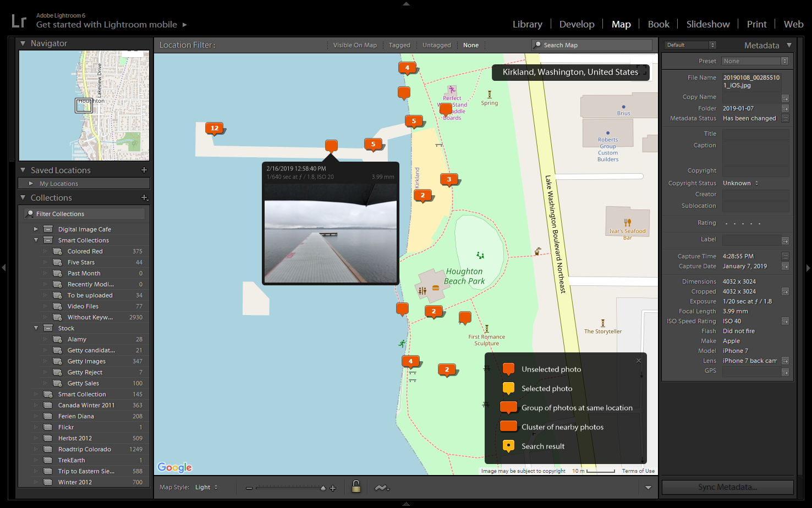Click the Navigator map preview
Image resolution: width=812 pixels, height=508 pixels.
pyautogui.click(x=84, y=106)
